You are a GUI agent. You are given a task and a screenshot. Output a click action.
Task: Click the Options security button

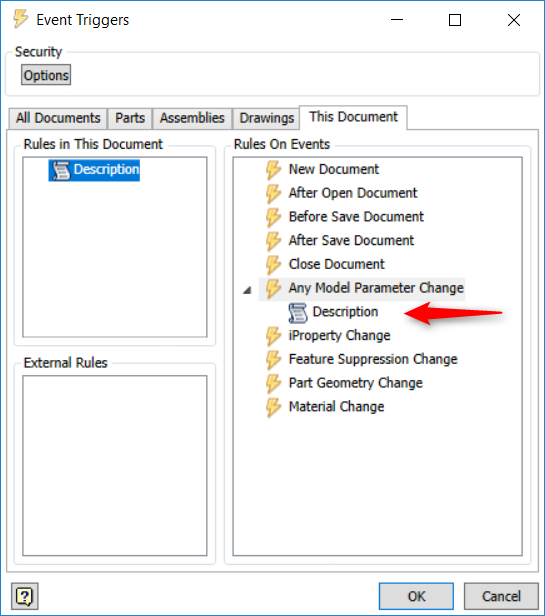pyautogui.click(x=46, y=75)
